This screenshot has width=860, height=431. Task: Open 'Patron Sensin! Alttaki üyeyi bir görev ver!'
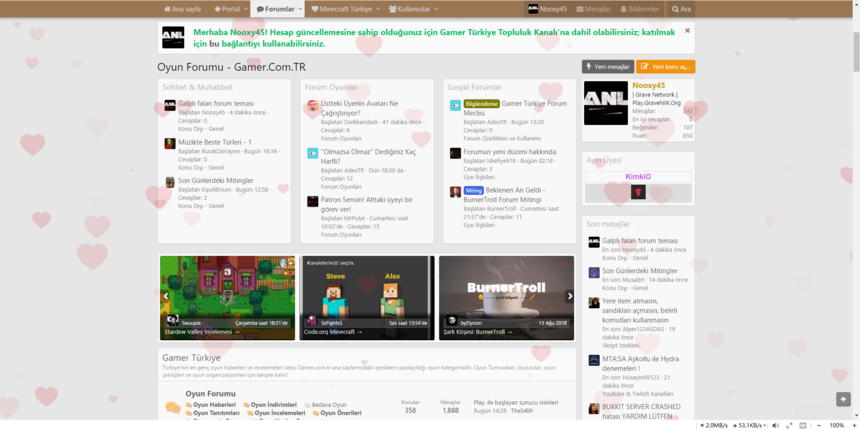(x=367, y=205)
